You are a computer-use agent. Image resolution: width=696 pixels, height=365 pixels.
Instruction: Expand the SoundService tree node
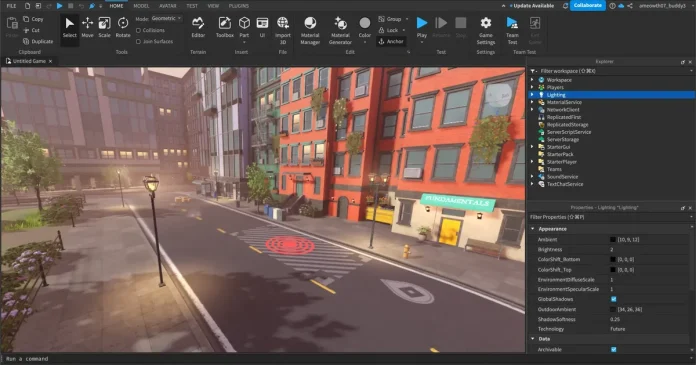(x=532, y=177)
